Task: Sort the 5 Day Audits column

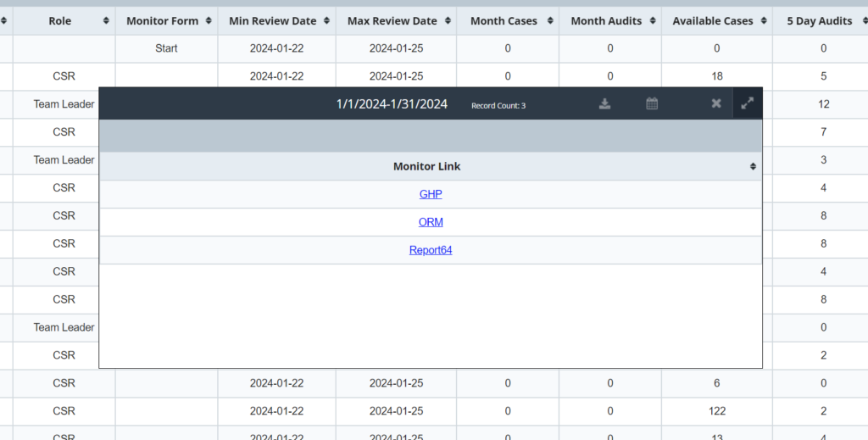Action: [x=861, y=21]
